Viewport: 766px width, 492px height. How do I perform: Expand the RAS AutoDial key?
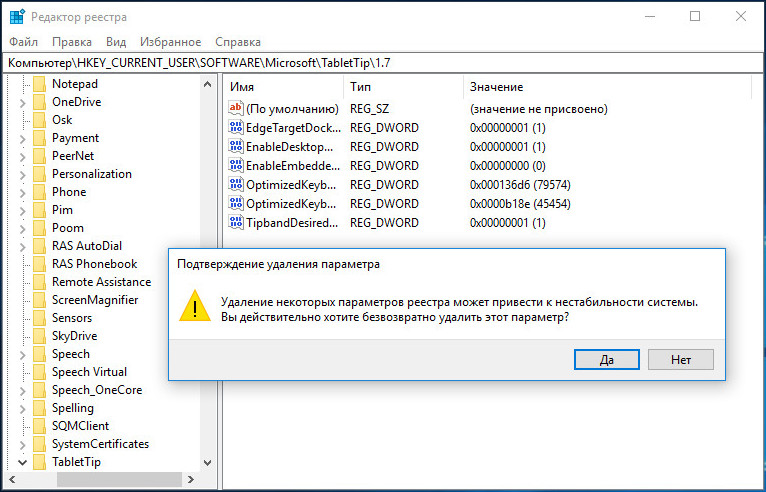click(x=22, y=247)
